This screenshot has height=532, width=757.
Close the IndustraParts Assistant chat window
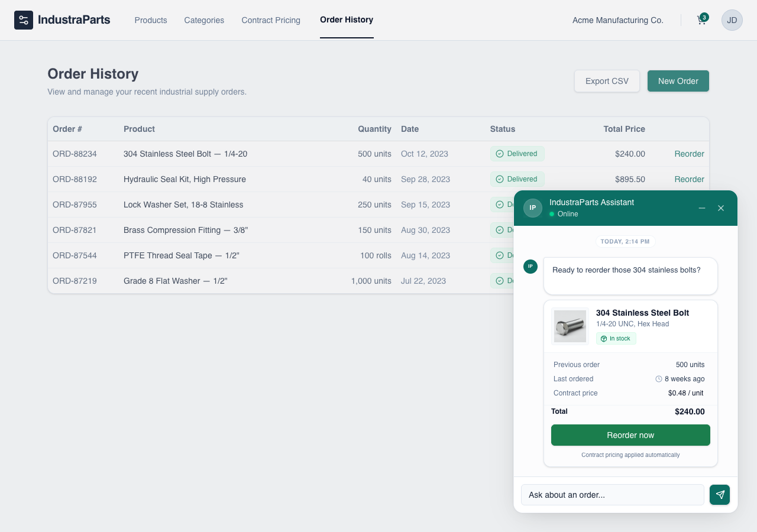click(x=721, y=208)
